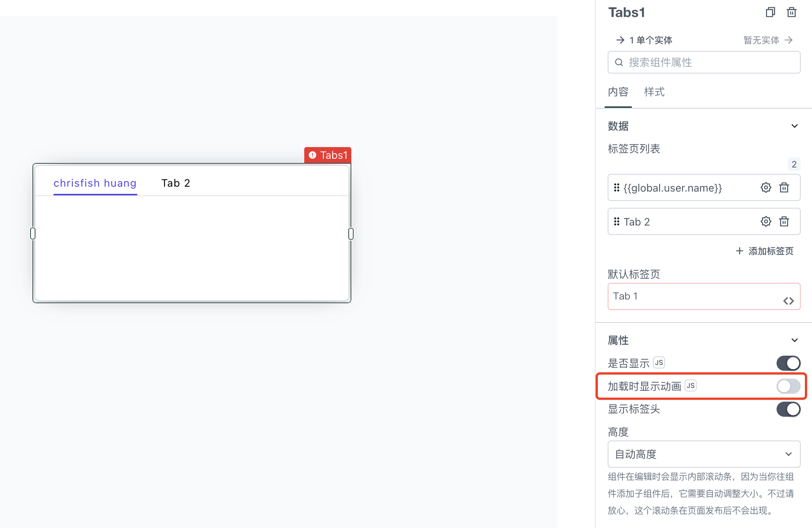Click drag handle of {{global.user.name}} tab item
Screen dimensions: 812x528
617,187
